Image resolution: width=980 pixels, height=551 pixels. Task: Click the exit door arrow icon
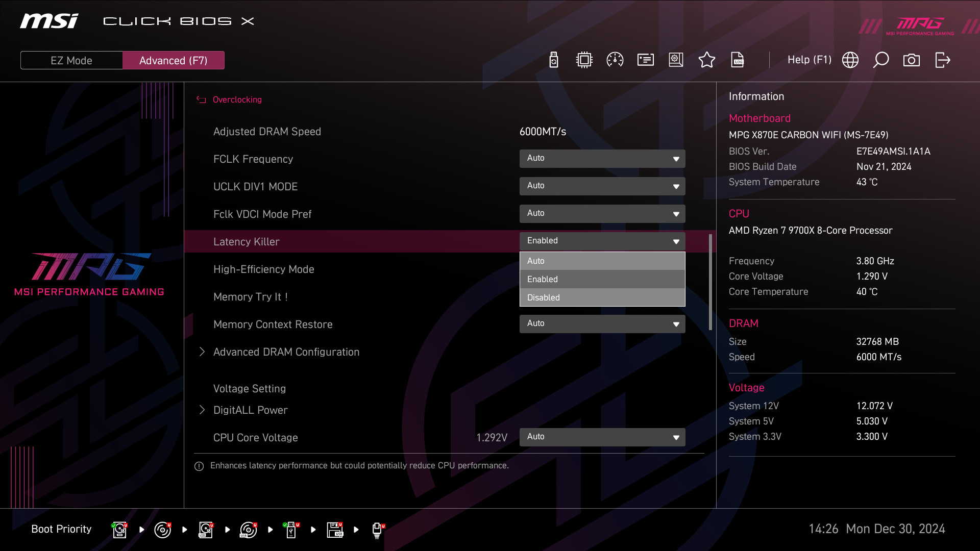click(942, 60)
